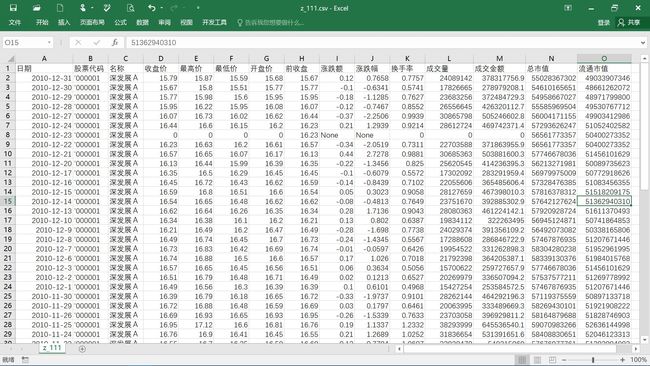Open the Name Box dropdown
650x366 pixels.
click(x=49, y=42)
